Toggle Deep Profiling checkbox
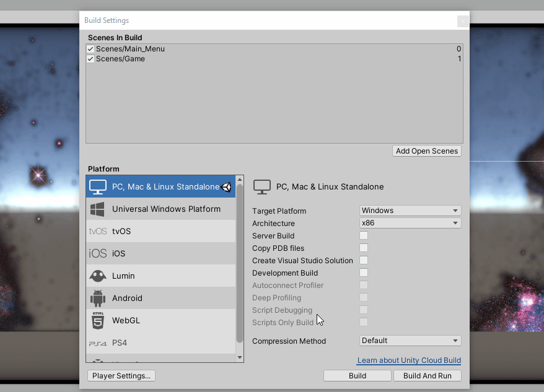 point(364,298)
